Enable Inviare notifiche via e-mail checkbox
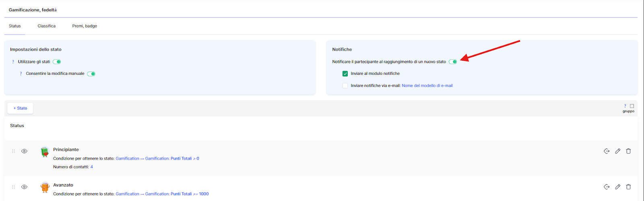This screenshot has width=644, height=201. (x=345, y=86)
